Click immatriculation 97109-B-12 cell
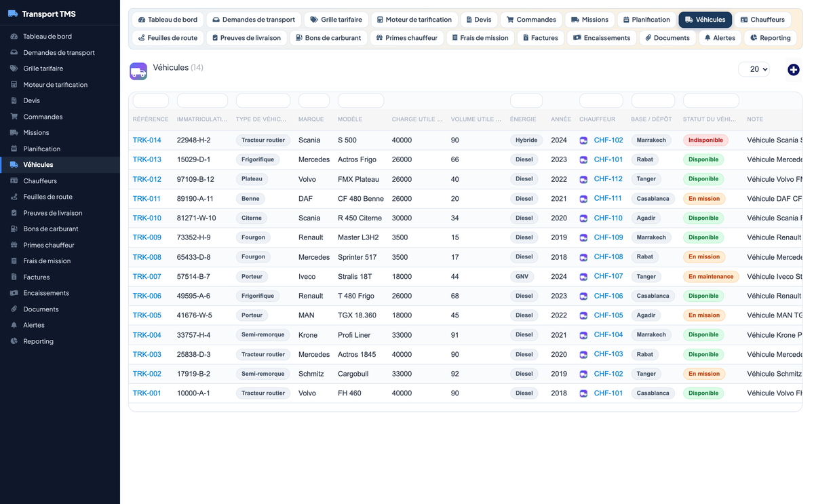The width and height of the screenshot is (814, 504). point(195,180)
